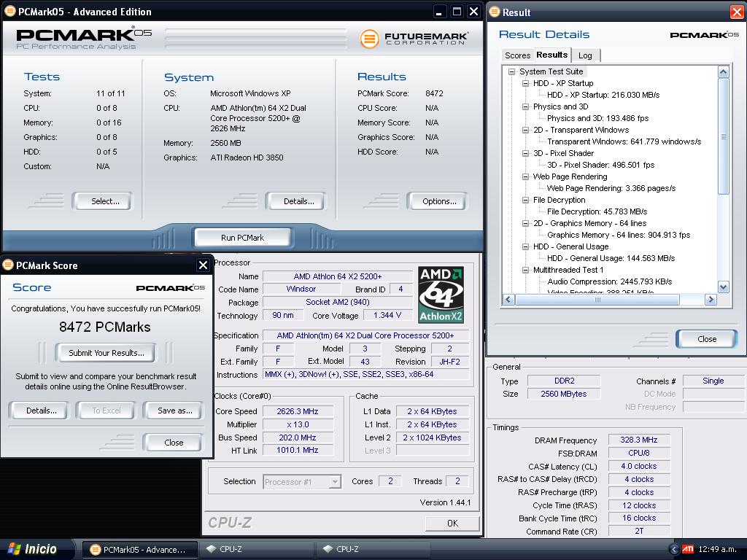The image size is (747, 560).
Task: Click the DRAM Frequency 328.3 MHz field
Action: point(639,440)
